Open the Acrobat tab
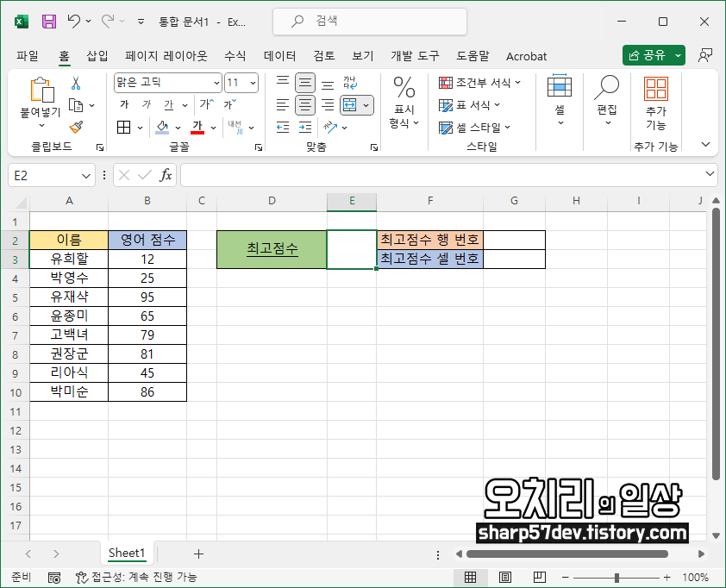This screenshot has width=726, height=588. click(527, 57)
